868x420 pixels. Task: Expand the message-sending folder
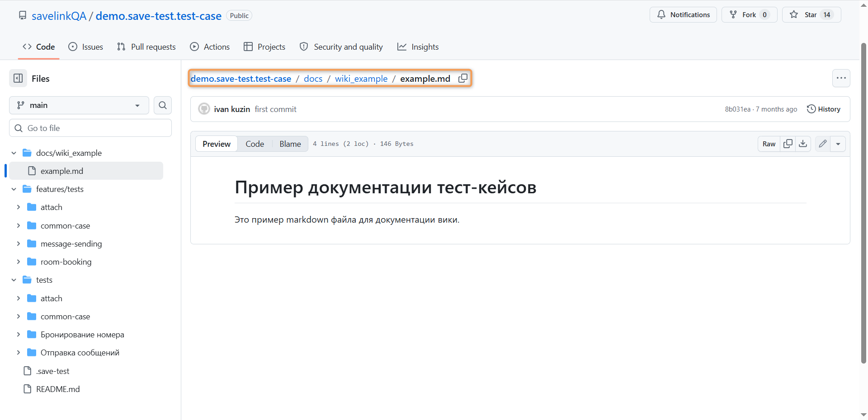(18, 243)
